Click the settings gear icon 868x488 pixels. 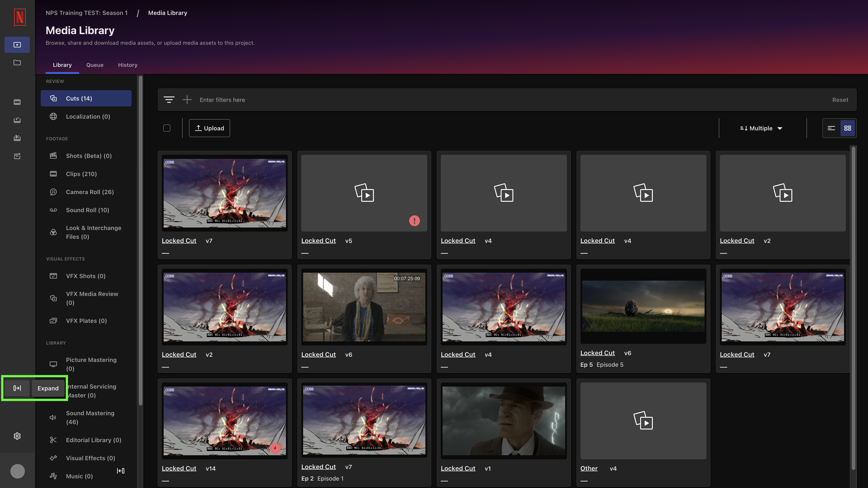point(17,436)
